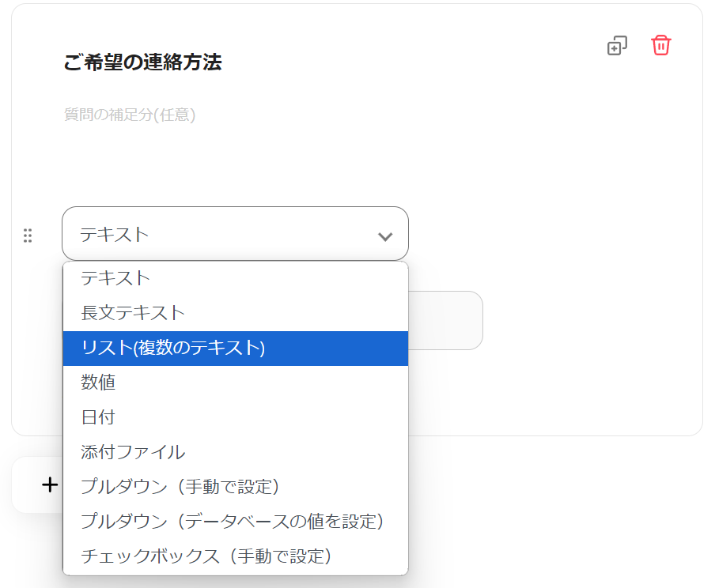Click the 質問の補足分(任意) description field
This screenshot has width=715, height=588.
[x=130, y=115]
